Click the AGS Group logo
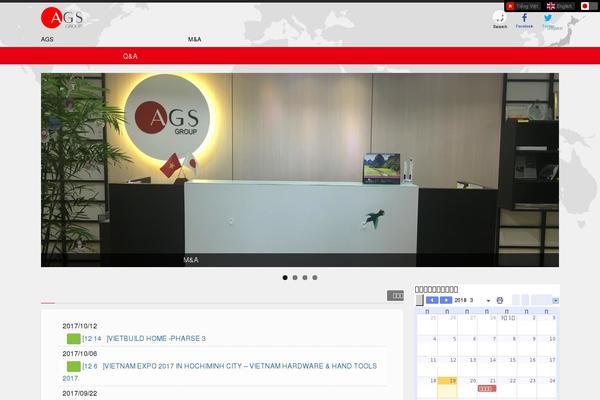Image resolution: width=600 pixels, height=400 pixels. pyautogui.click(x=62, y=18)
